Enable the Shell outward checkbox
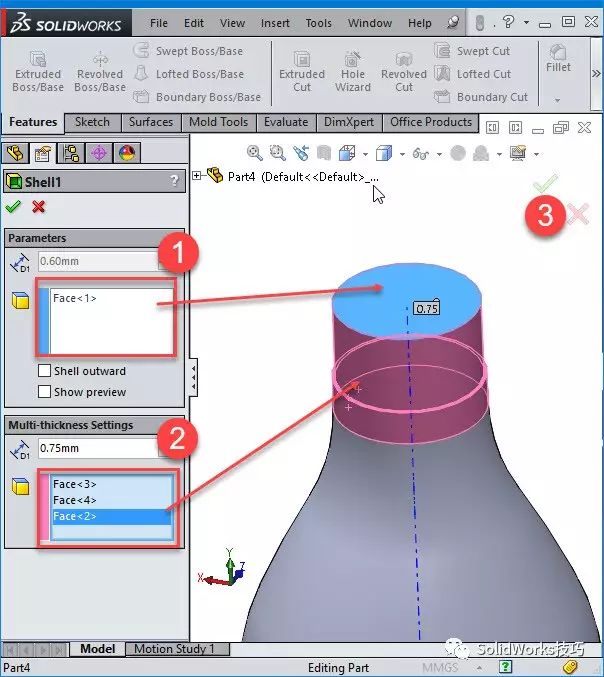The height and width of the screenshot is (677, 604). (x=44, y=371)
